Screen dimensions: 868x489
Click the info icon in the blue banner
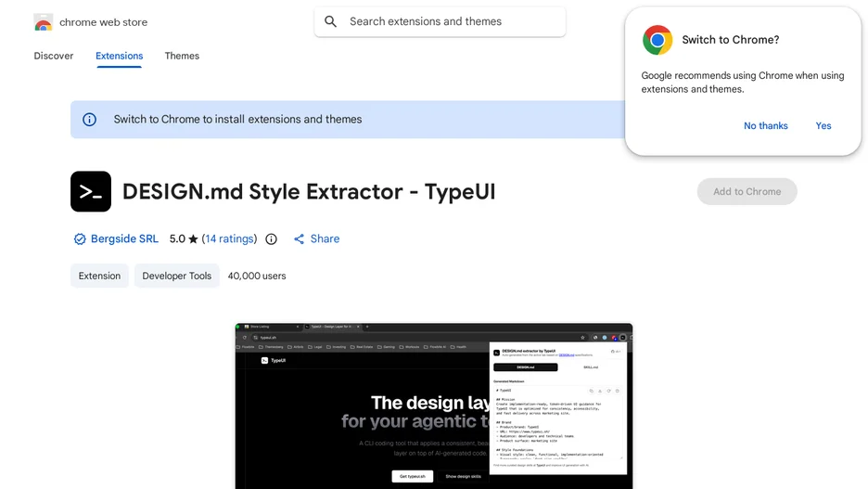(89, 120)
